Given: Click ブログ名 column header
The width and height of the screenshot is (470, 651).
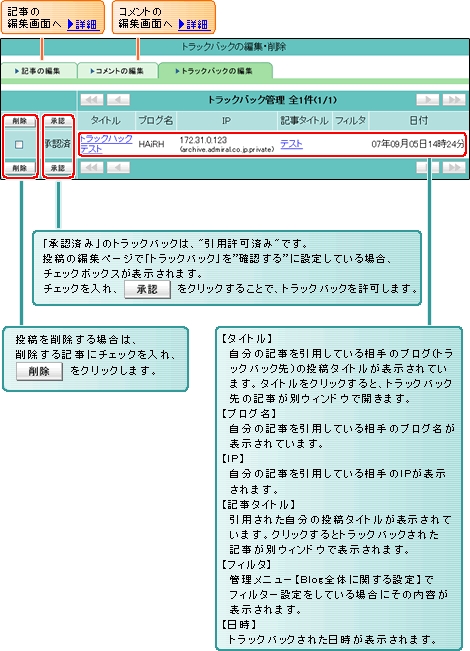Looking at the screenshot, I should pos(156,121).
